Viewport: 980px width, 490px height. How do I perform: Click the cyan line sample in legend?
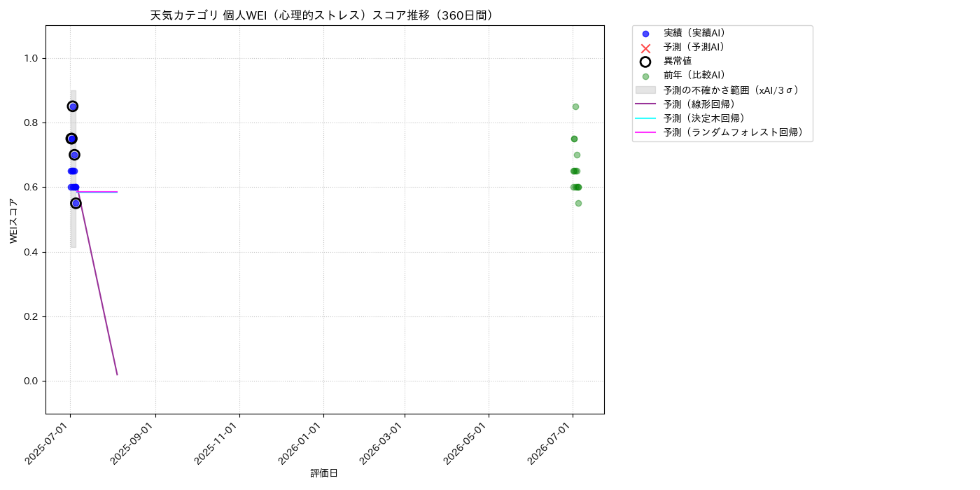coord(645,118)
